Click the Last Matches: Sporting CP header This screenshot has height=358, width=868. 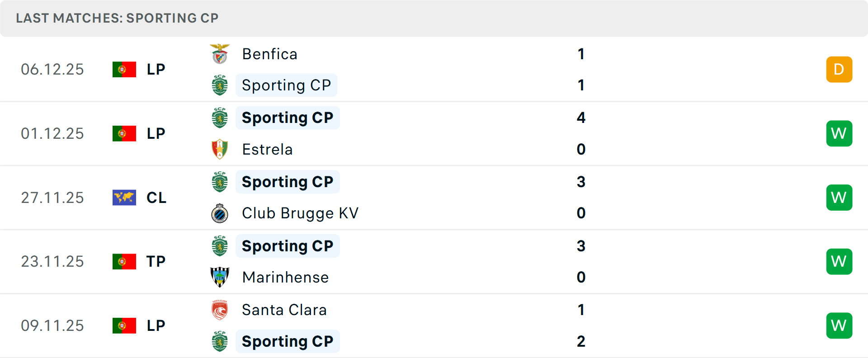pyautogui.click(x=117, y=18)
